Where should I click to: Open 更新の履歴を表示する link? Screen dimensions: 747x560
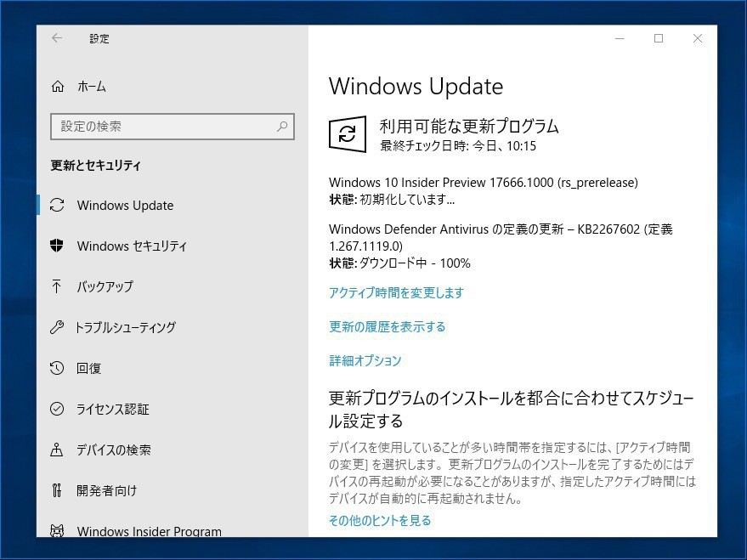point(388,326)
